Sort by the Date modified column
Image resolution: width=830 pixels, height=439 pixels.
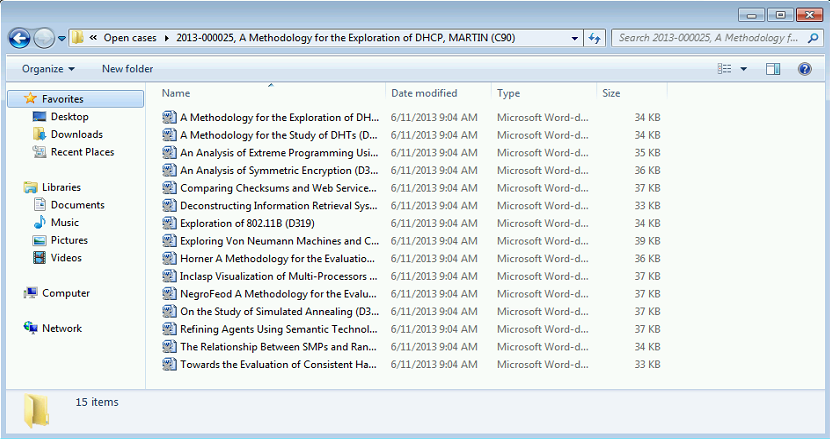pos(424,93)
